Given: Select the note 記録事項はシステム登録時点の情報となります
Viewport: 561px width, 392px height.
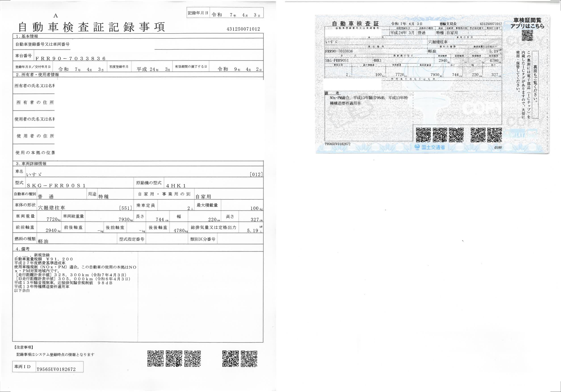Looking at the screenshot, I should 55,354.
